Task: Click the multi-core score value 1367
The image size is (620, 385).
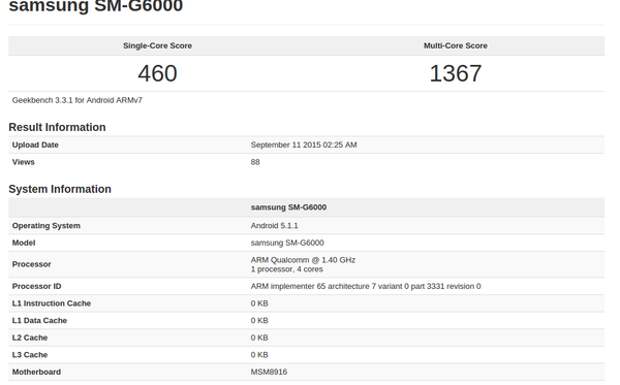Action: (456, 74)
